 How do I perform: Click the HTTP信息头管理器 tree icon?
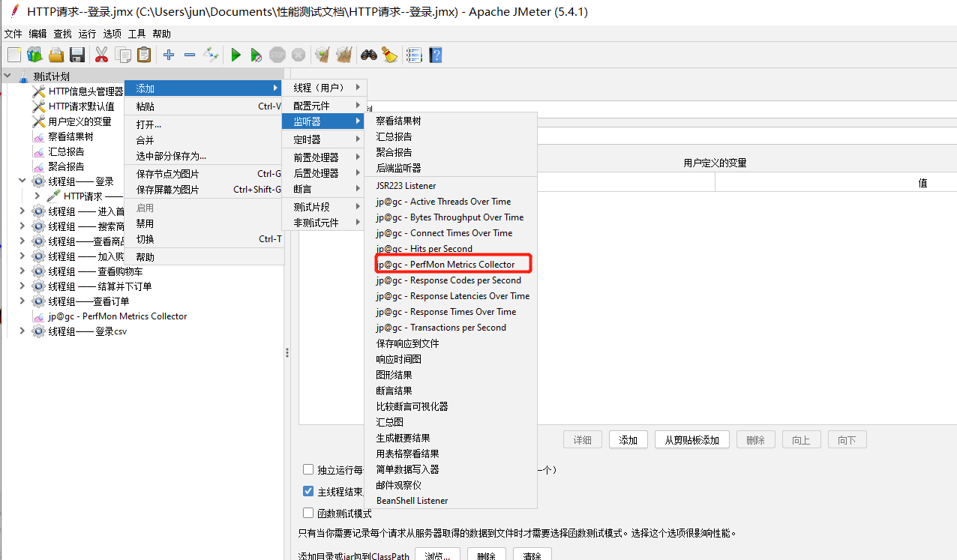pos(39,91)
